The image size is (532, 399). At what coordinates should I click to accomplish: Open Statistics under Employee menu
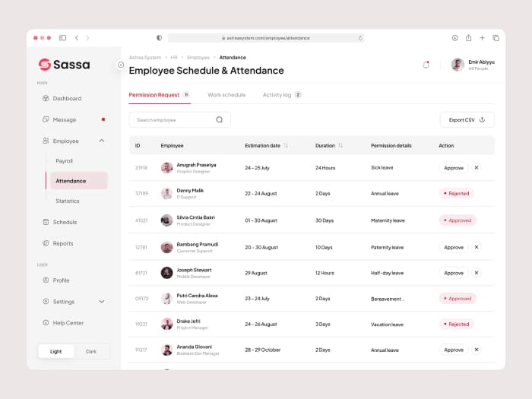68,201
